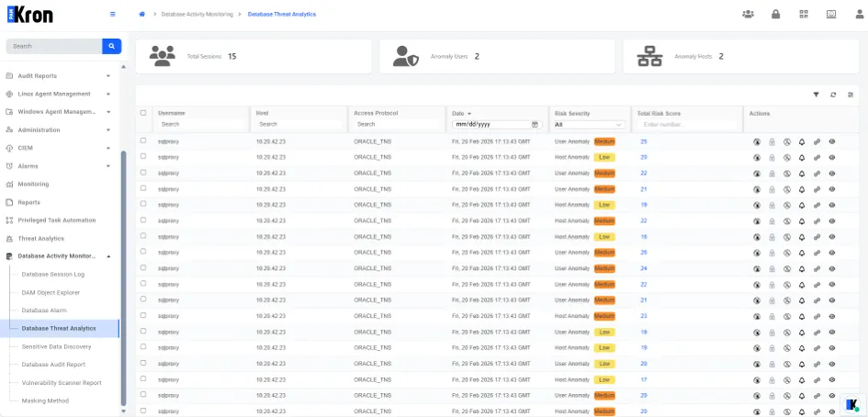Go to Database Activity Monitoring breadcrumb
The height and width of the screenshot is (417, 868).
[197, 15]
